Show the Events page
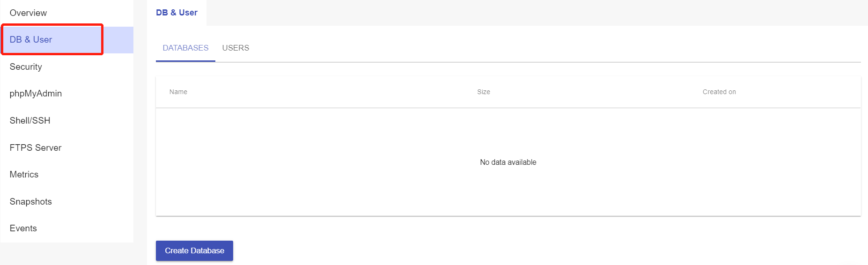This screenshot has width=868, height=265. pos(23,228)
